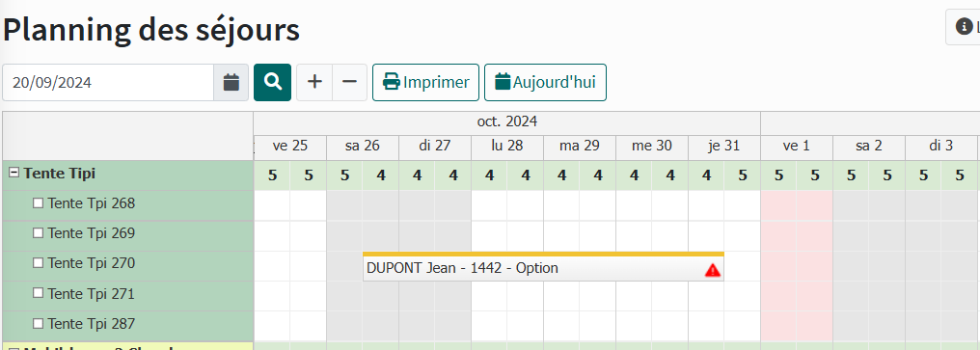
Task: Open the calendar date picker icon
Action: (231, 82)
